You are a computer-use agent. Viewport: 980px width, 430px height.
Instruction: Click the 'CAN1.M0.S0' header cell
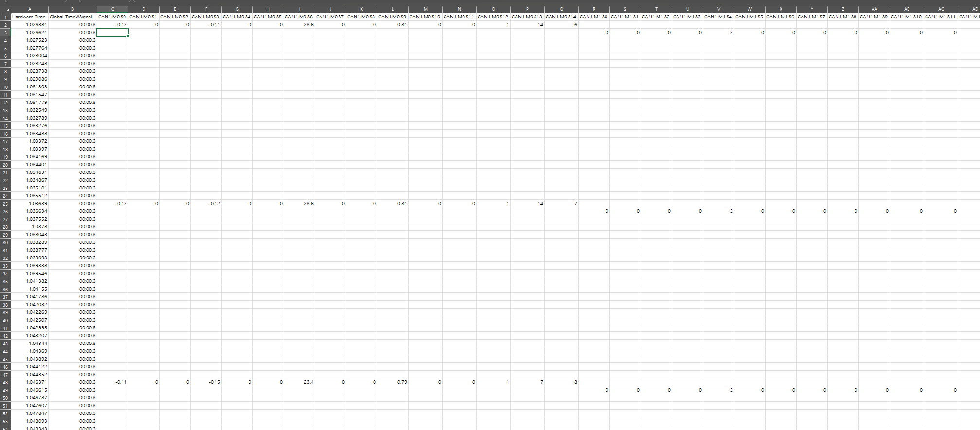(113, 17)
